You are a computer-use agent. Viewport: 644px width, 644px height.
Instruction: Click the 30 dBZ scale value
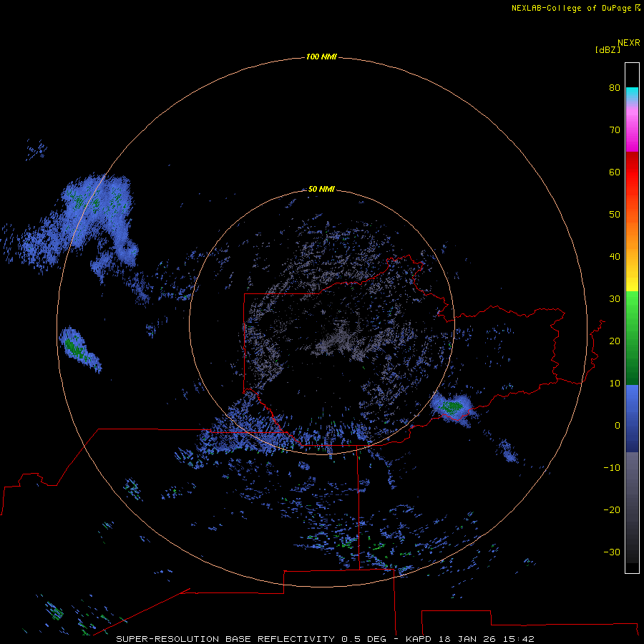615,298
